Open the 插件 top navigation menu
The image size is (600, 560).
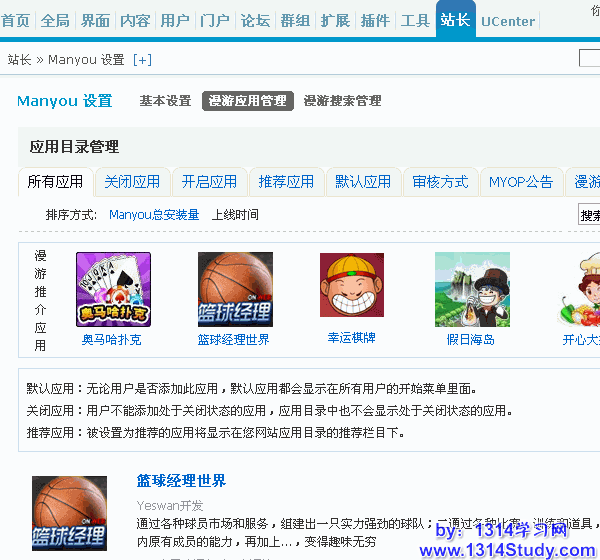click(x=375, y=20)
